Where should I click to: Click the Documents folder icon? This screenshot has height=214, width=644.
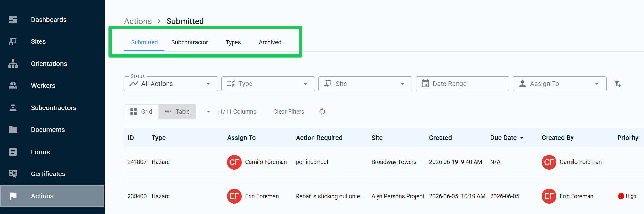tap(13, 130)
